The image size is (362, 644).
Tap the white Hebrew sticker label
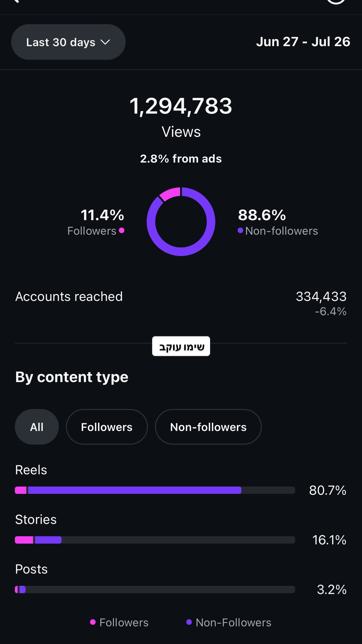[181, 346]
